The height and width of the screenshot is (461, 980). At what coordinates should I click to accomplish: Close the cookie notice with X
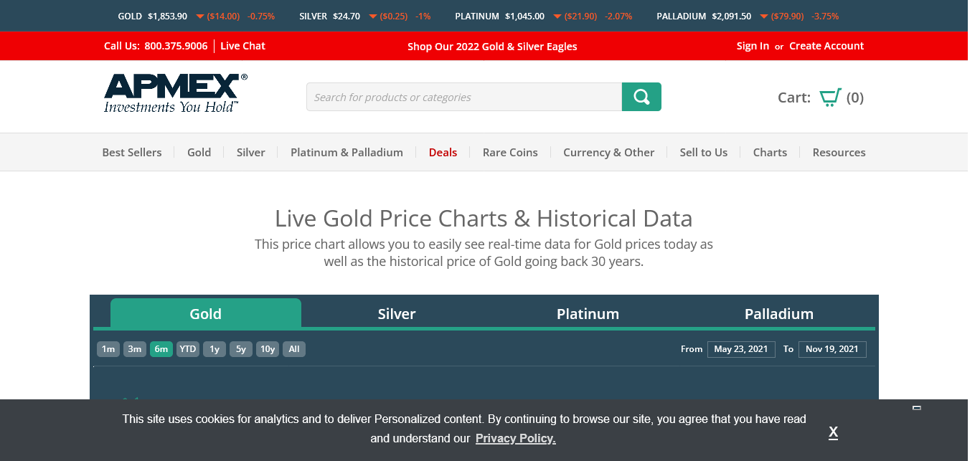coord(833,432)
